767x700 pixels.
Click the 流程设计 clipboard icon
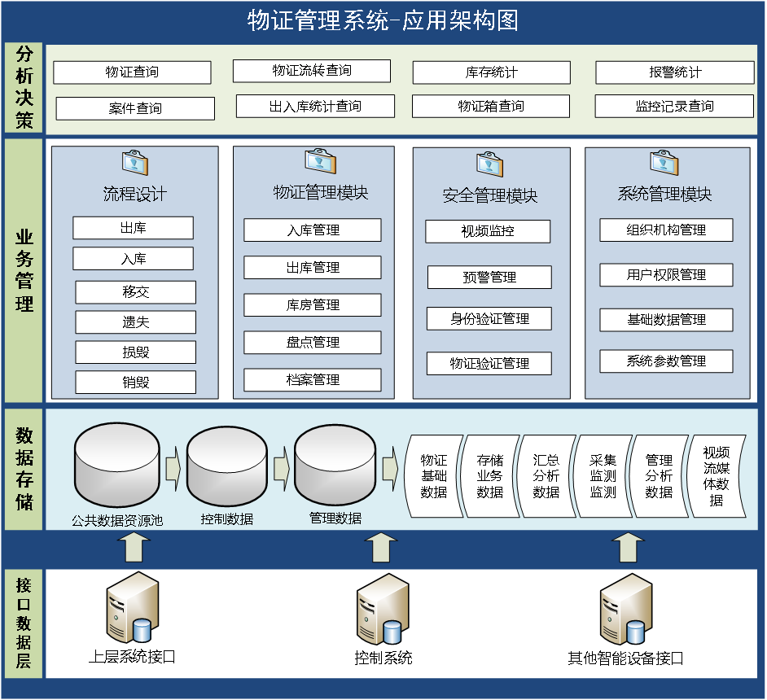134,163
